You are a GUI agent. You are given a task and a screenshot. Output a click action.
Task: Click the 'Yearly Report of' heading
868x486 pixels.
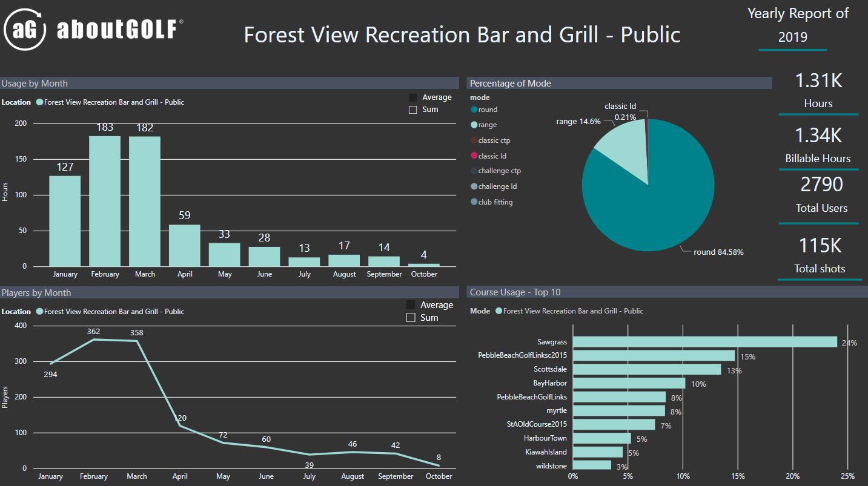pyautogui.click(x=798, y=13)
